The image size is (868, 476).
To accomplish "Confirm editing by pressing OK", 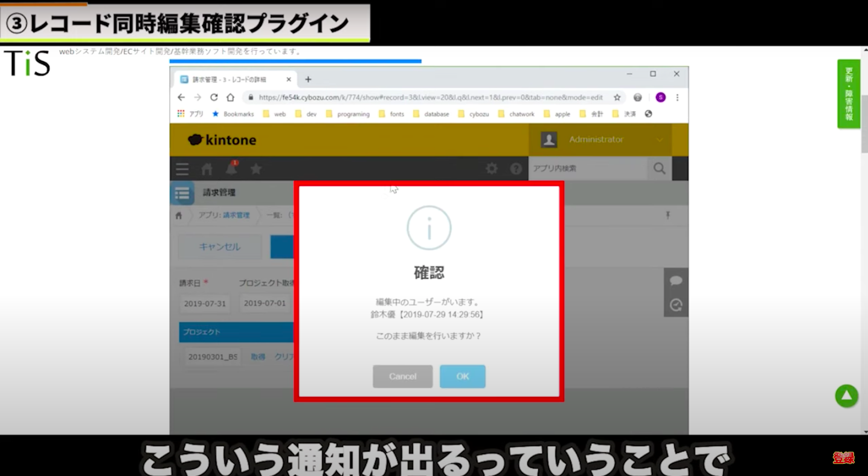I will click(x=463, y=376).
